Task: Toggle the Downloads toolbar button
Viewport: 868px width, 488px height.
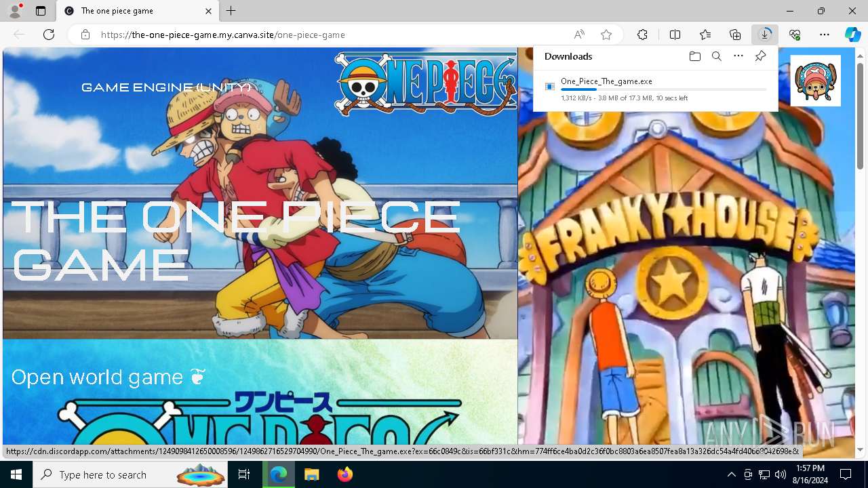Action: [x=765, y=35]
